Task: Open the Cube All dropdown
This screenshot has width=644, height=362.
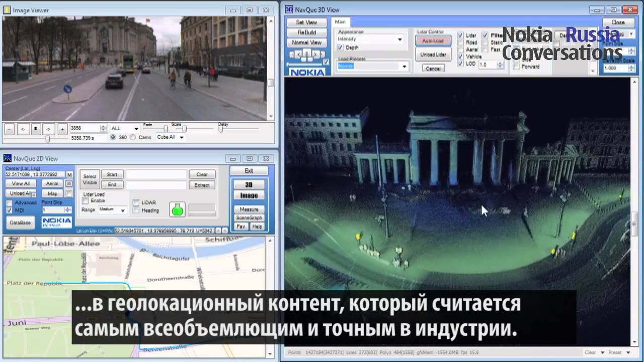Action: [170, 137]
